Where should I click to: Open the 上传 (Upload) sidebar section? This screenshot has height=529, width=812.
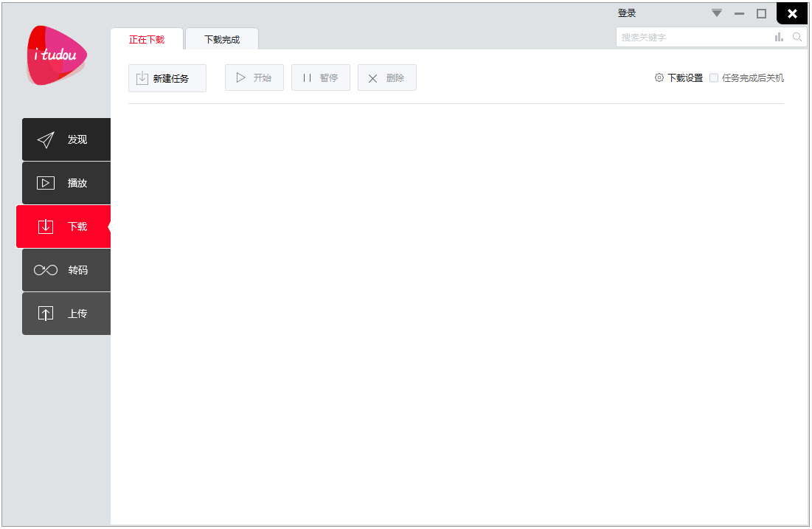[66, 314]
